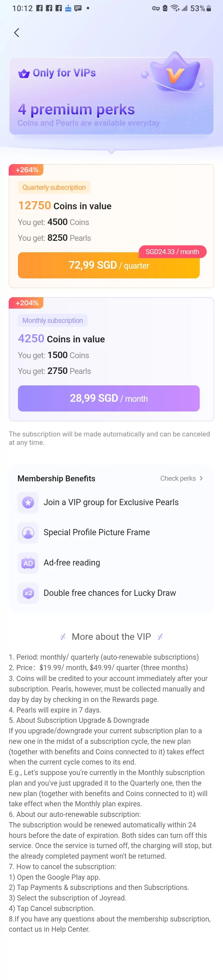Viewport: 223px width, 980px height.
Task: Select the Quarterly subscription label
Action: click(x=54, y=187)
